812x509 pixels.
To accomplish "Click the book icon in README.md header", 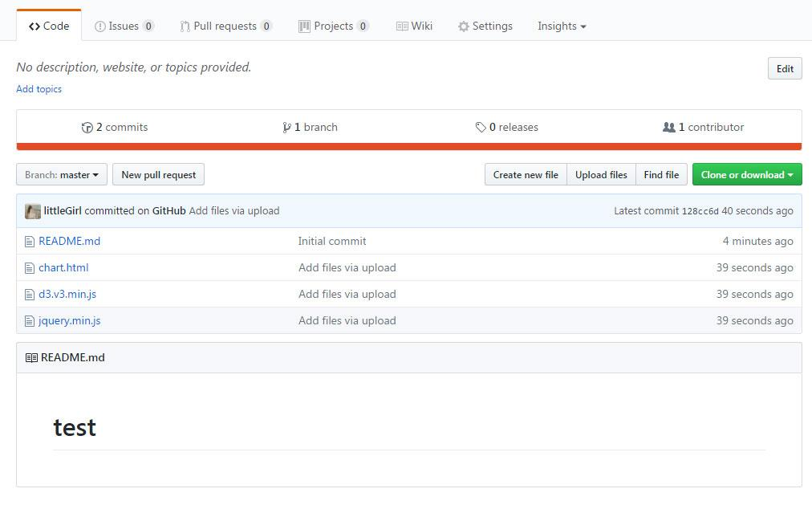I will 31,358.
